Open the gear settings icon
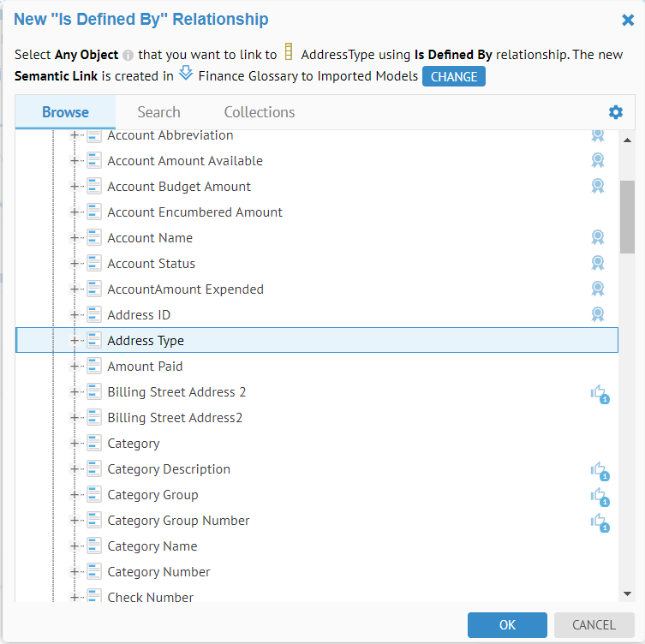645x644 pixels. coord(615,112)
